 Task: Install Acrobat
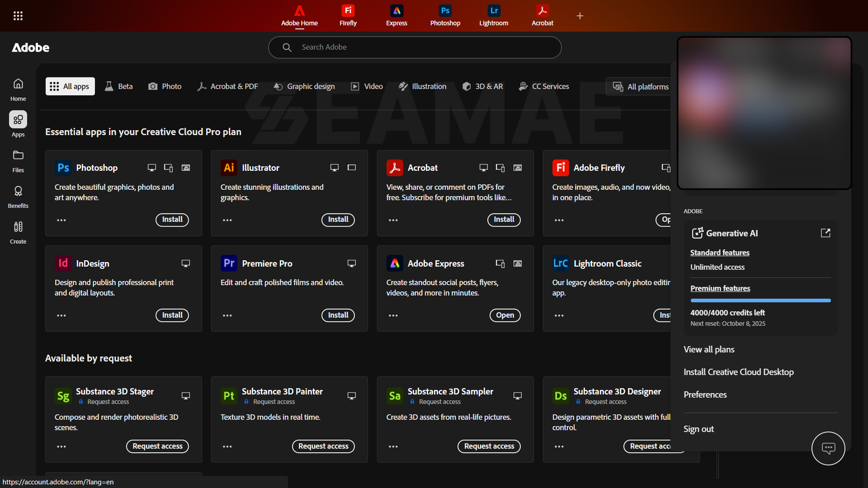(x=504, y=220)
